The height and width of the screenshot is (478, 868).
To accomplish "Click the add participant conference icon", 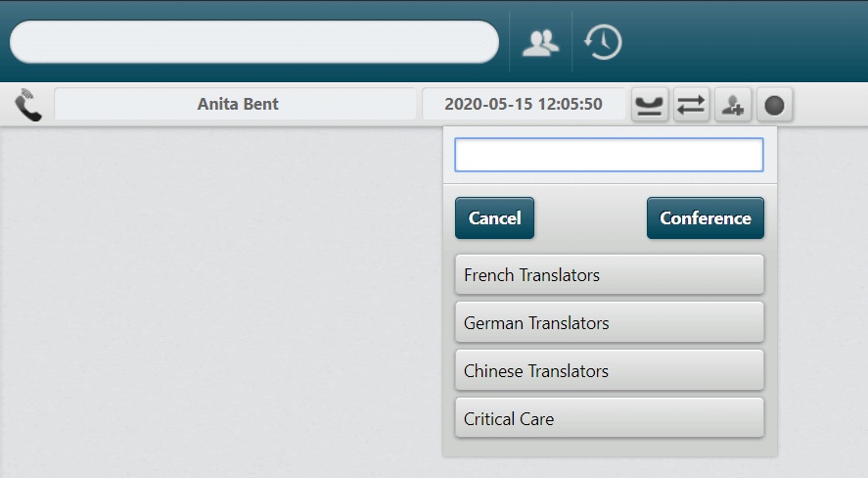I will [732, 105].
